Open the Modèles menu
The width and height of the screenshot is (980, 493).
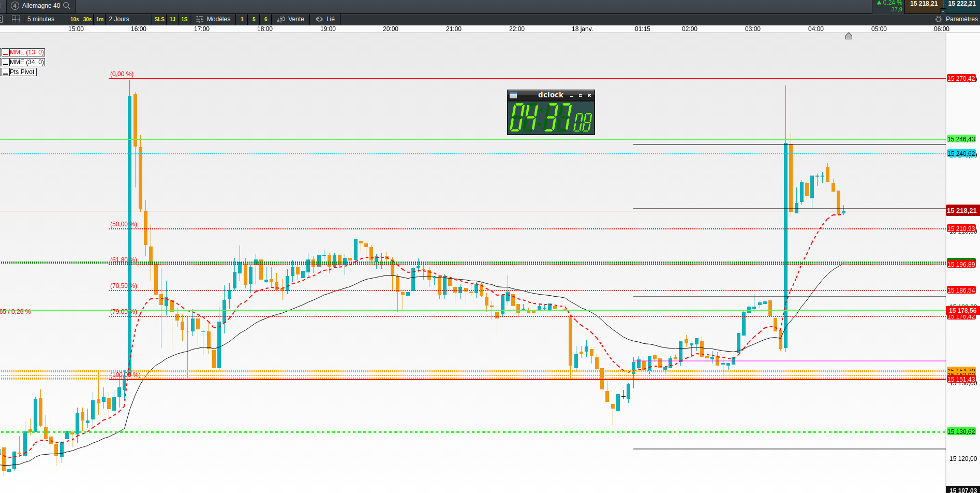[213, 19]
